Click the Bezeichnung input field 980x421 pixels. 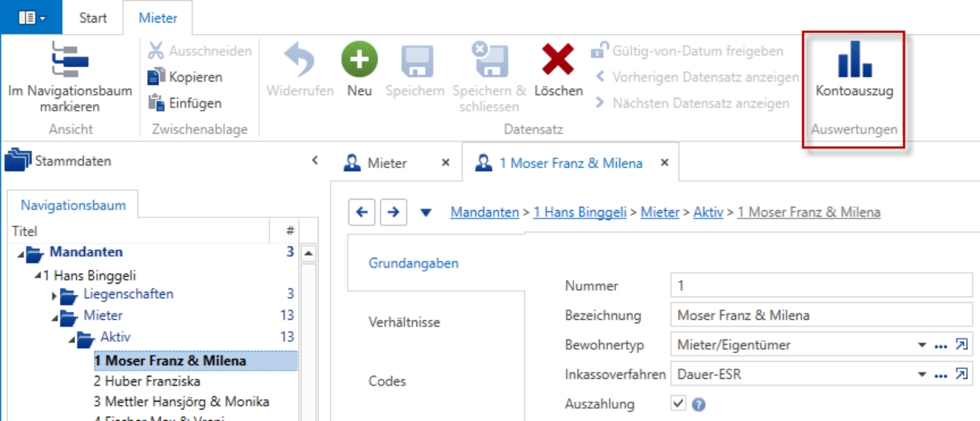[822, 315]
